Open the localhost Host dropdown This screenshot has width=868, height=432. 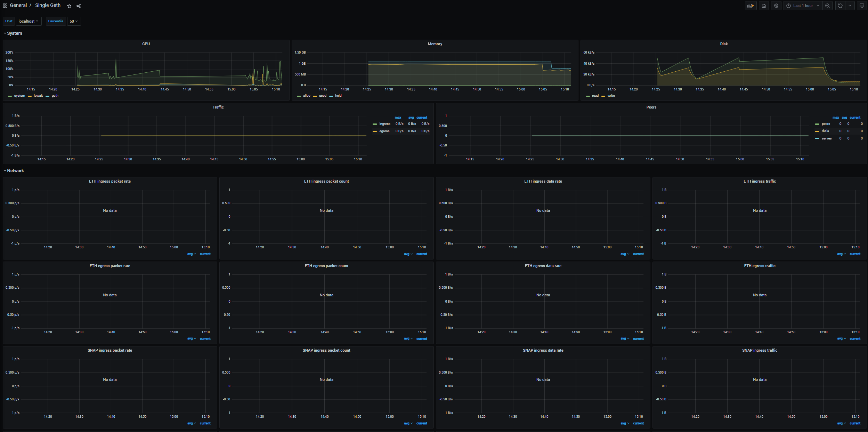click(29, 21)
